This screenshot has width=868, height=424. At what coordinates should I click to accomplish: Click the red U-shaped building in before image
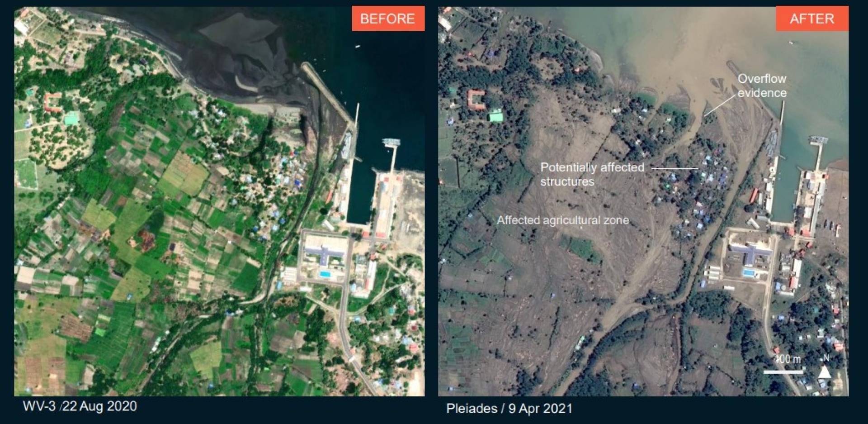point(53,102)
